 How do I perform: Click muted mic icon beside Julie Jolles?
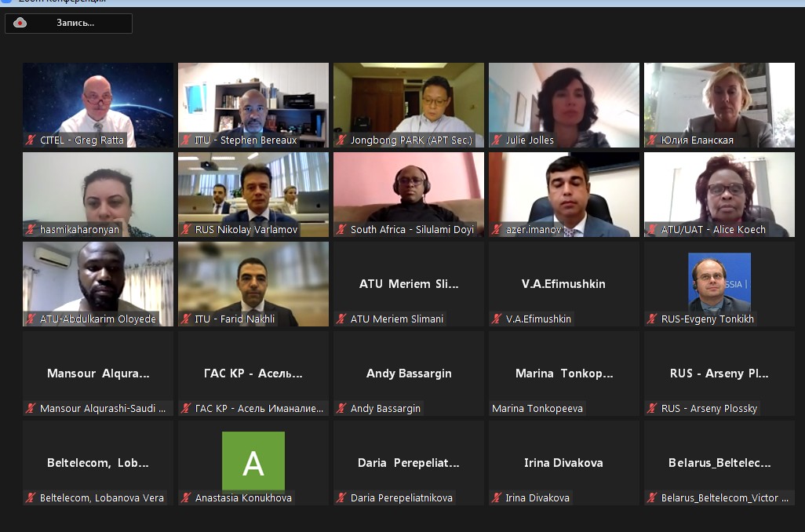click(x=497, y=140)
